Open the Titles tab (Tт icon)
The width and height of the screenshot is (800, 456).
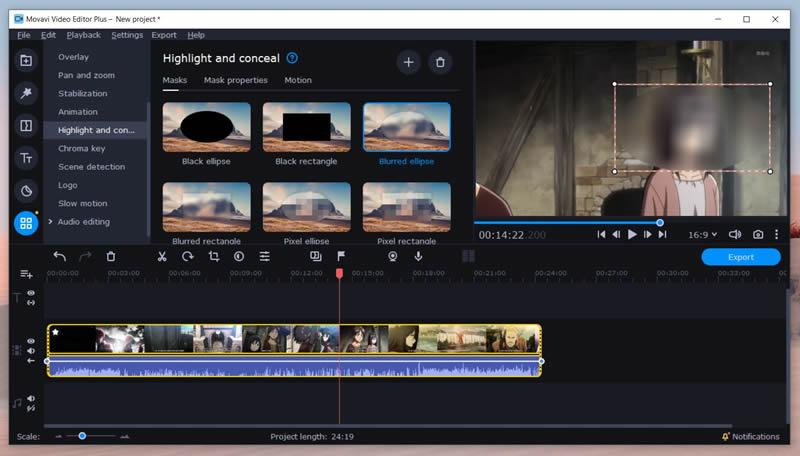pyautogui.click(x=26, y=158)
